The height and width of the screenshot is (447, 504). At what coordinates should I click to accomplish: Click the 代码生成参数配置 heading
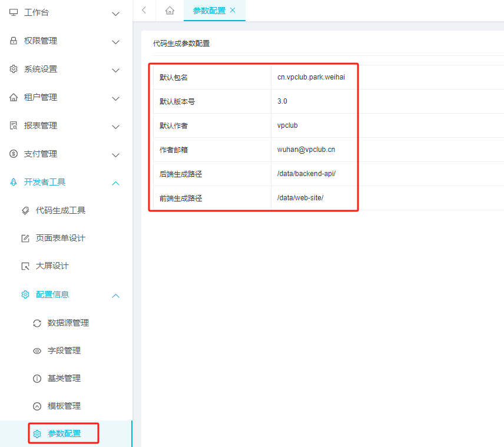point(181,44)
